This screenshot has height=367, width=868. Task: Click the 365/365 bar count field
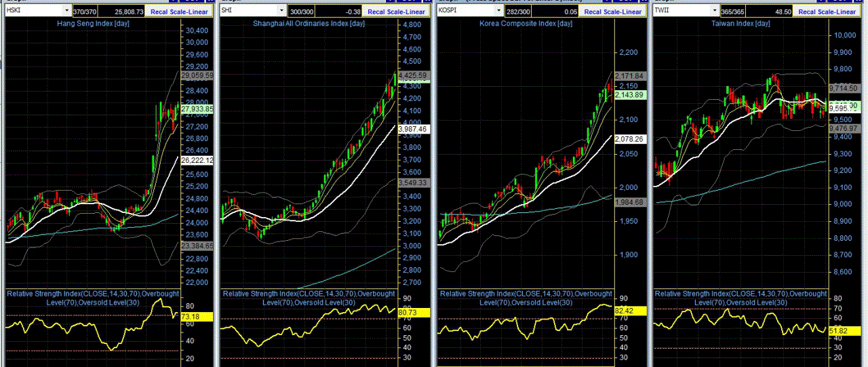click(x=733, y=11)
